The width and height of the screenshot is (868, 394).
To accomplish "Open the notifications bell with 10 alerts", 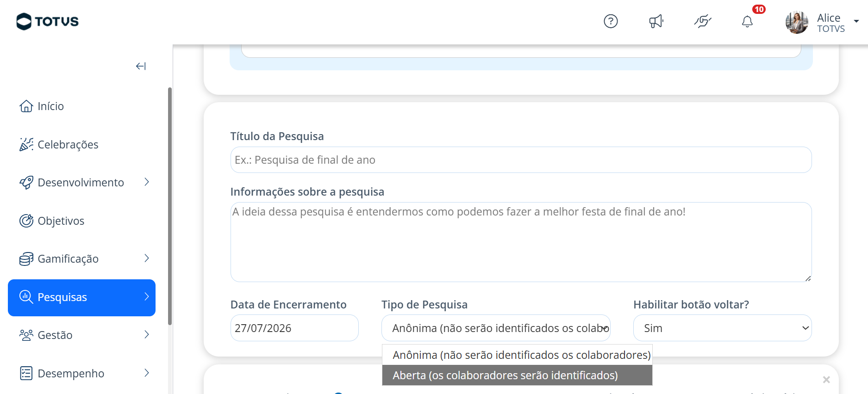I will pyautogui.click(x=747, y=21).
